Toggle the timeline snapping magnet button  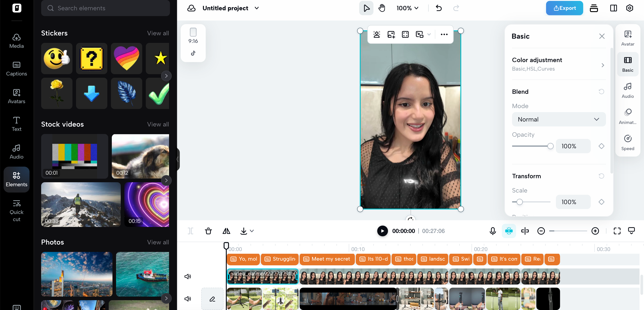[509, 231]
